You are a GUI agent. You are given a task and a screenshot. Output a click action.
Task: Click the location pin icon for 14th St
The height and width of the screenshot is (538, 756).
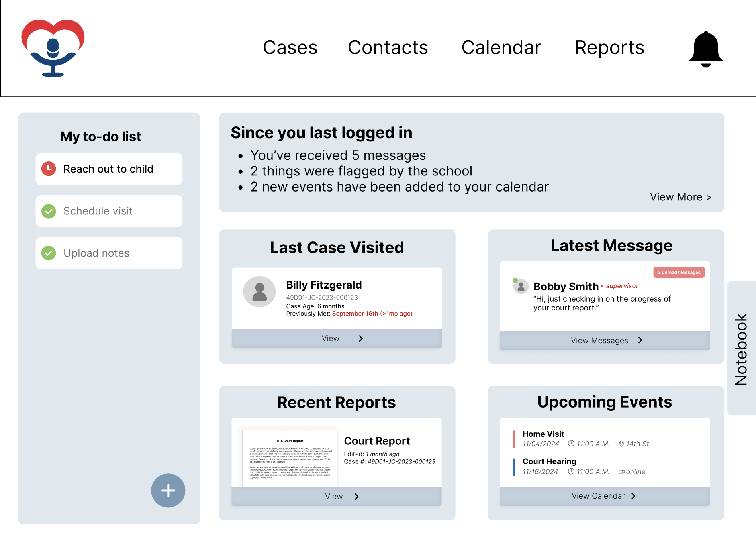click(x=621, y=444)
